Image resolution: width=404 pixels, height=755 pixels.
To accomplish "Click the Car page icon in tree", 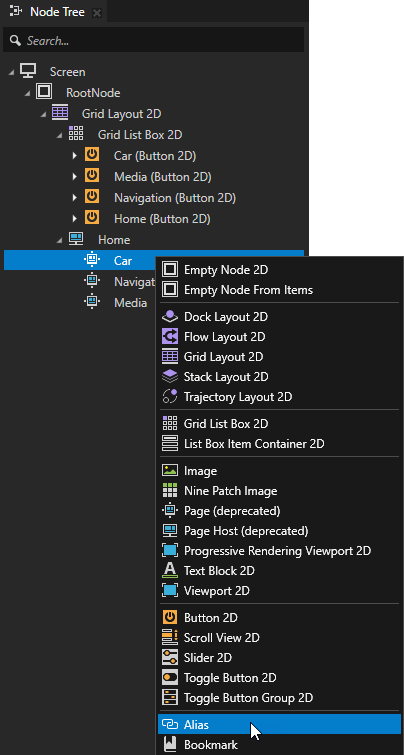I will (91, 260).
